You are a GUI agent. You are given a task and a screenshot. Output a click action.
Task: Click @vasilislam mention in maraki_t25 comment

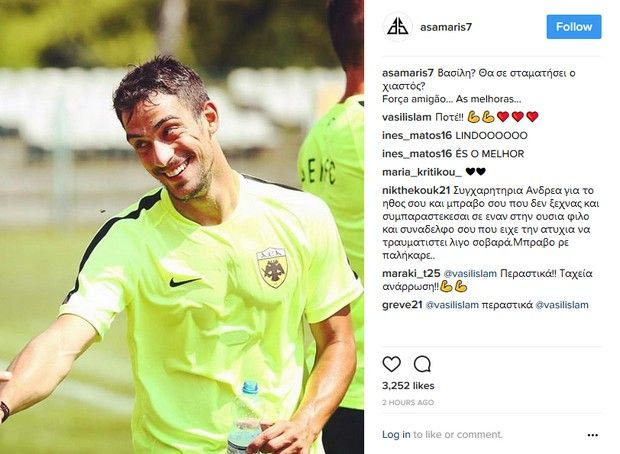point(470,273)
